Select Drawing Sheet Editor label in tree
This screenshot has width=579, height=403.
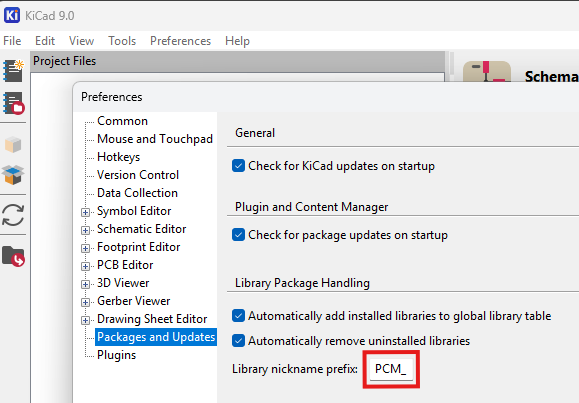pyautogui.click(x=152, y=319)
